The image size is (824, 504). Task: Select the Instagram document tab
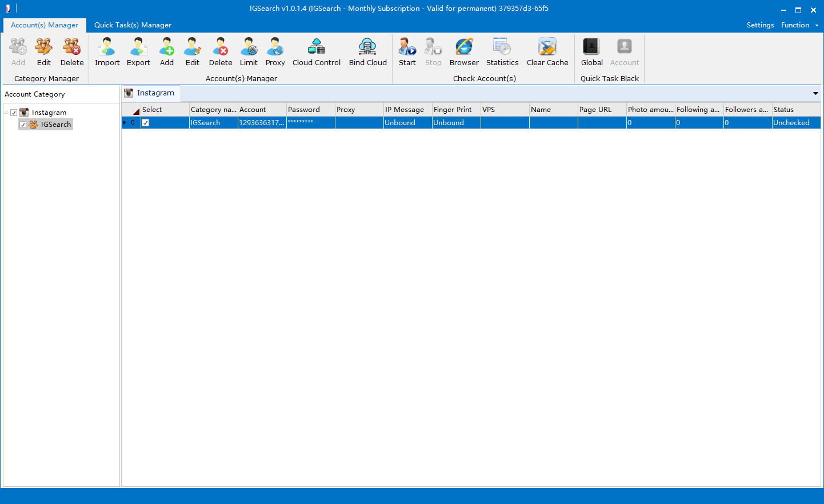151,93
